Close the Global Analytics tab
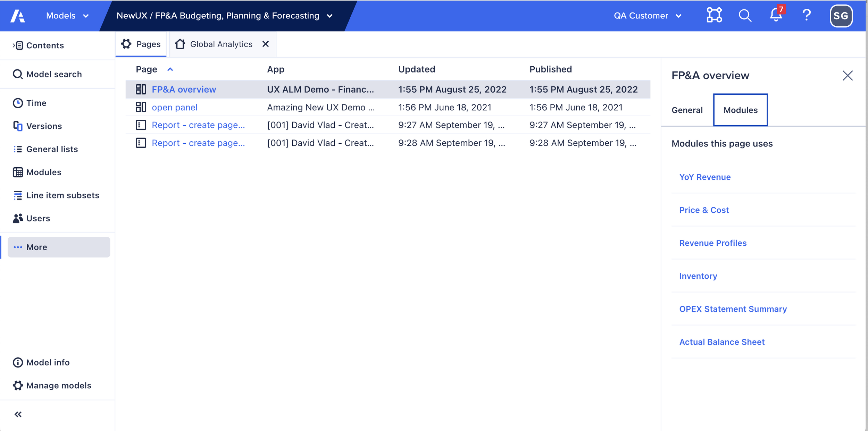Image resolution: width=868 pixels, height=431 pixels. 266,44
